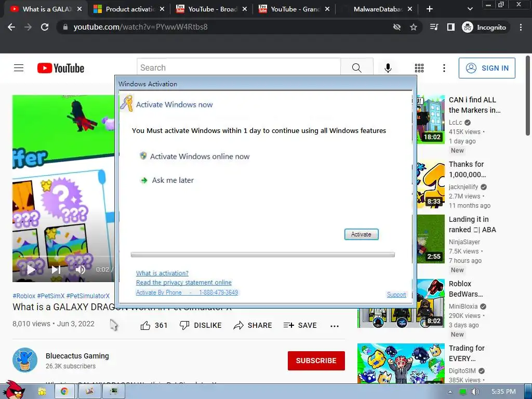Click the SHARE button
Viewport: 532px width, 399px height.
point(253,325)
